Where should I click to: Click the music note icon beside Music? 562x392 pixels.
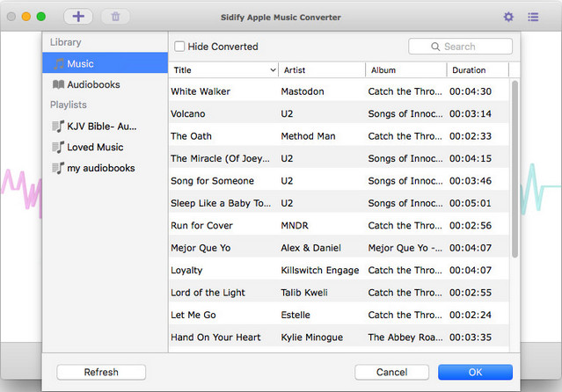point(59,64)
